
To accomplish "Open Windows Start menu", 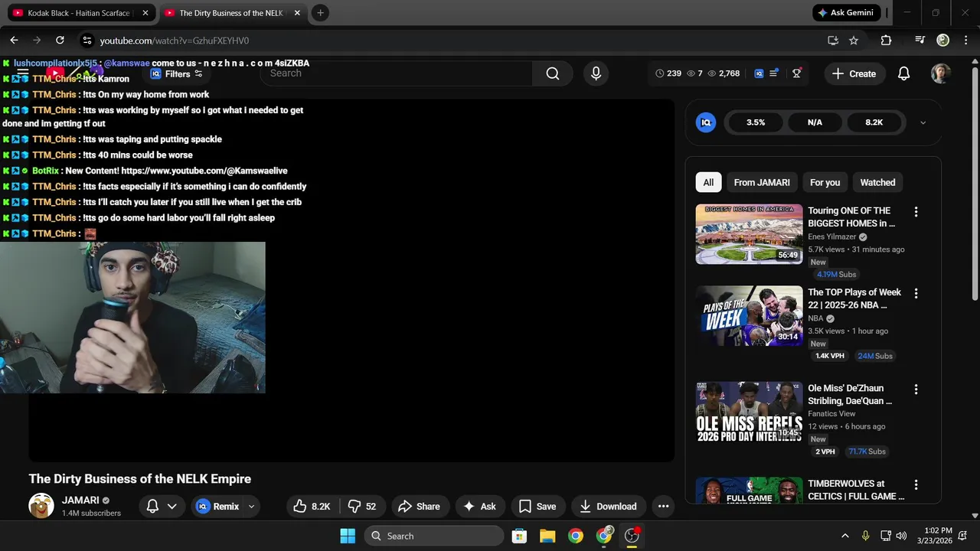I will [x=348, y=536].
